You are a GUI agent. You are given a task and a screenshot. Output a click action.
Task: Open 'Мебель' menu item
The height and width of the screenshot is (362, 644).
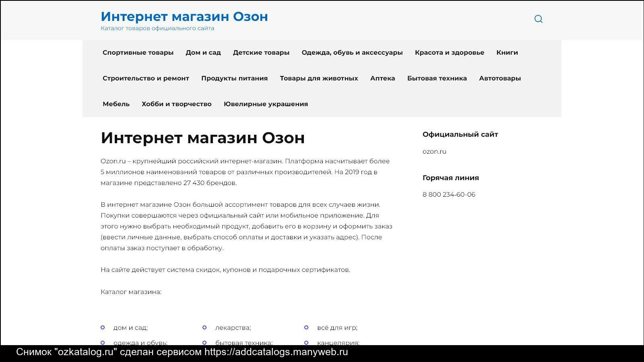pyautogui.click(x=116, y=104)
